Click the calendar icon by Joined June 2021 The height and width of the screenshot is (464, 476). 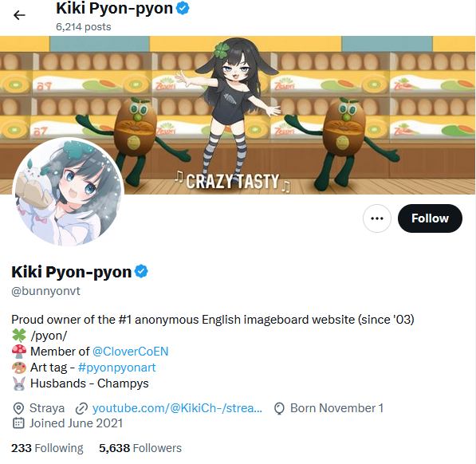tap(18, 423)
